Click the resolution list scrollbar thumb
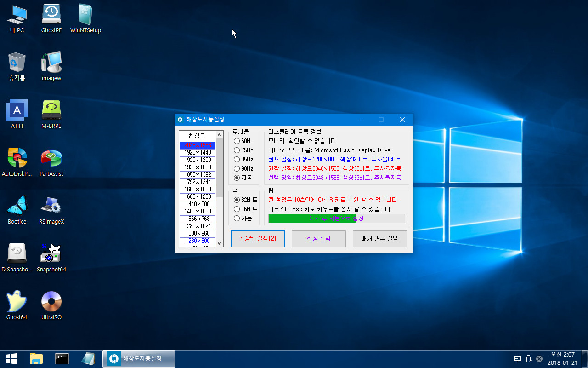588x368 pixels. coord(220,168)
